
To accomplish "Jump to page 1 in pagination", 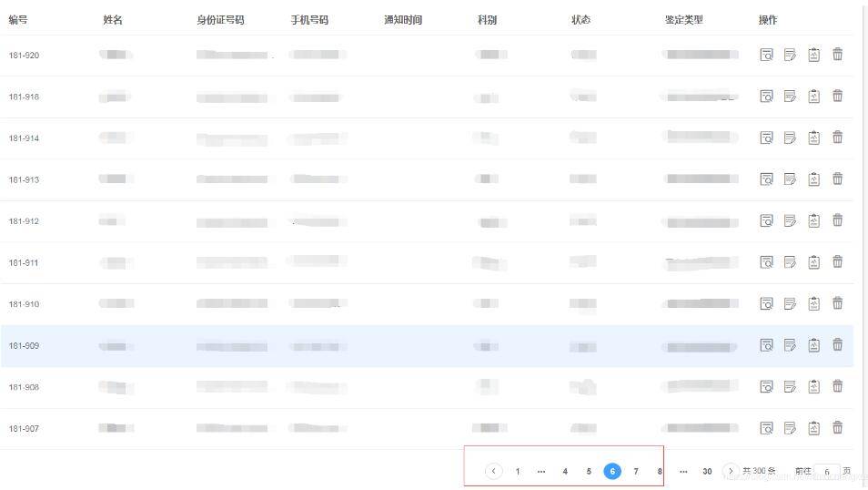I will point(518,471).
